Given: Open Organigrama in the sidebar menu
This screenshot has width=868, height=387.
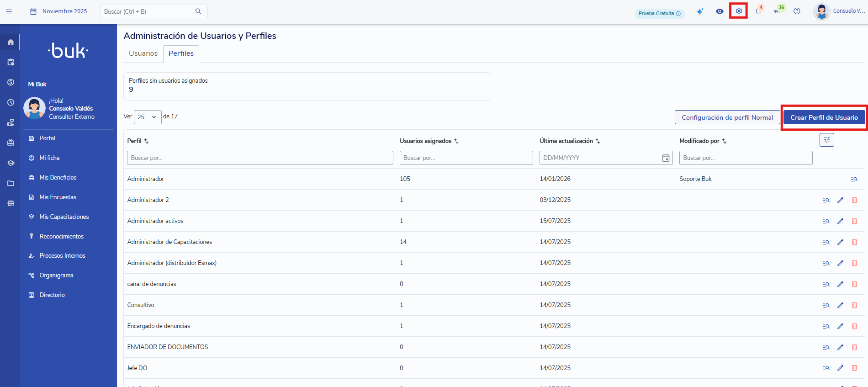Looking at the screenshot, I should click(x=56, y=276).
